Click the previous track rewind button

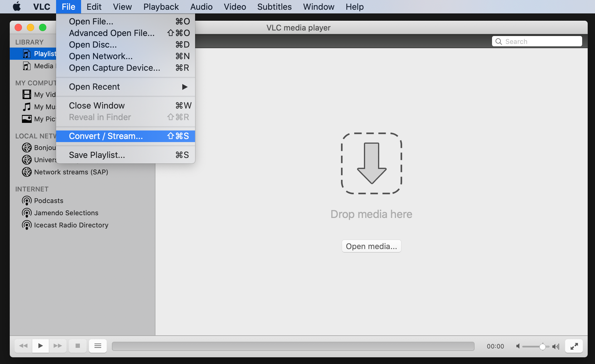coord(23,346)
